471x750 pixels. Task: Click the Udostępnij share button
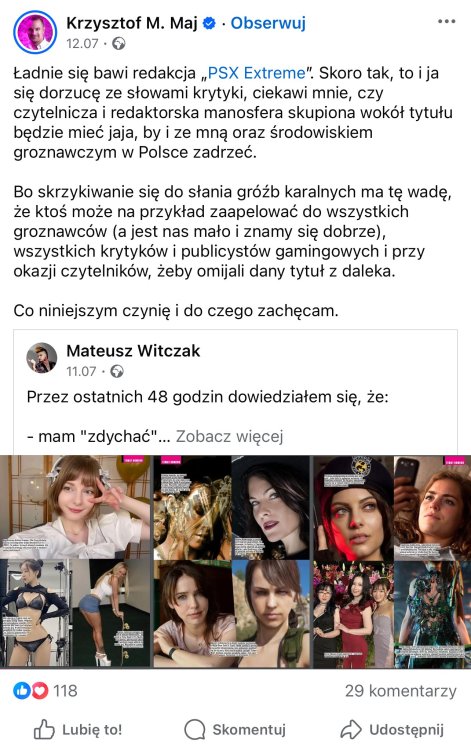[392, 729]
